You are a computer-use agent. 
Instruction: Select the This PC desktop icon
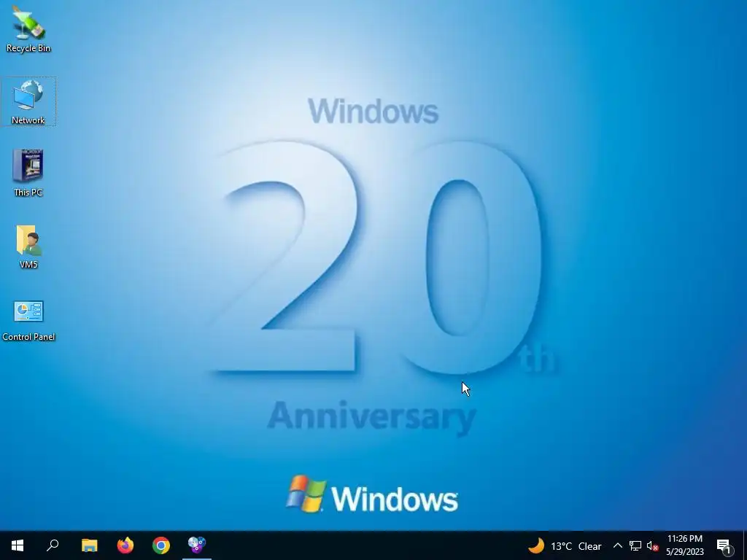(x=28, y=173)
